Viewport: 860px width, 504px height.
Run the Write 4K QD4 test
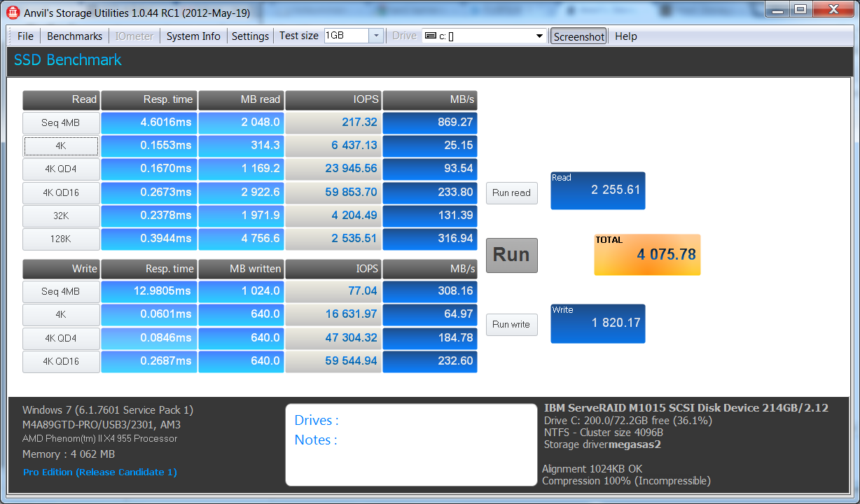[x=60, y=338]
